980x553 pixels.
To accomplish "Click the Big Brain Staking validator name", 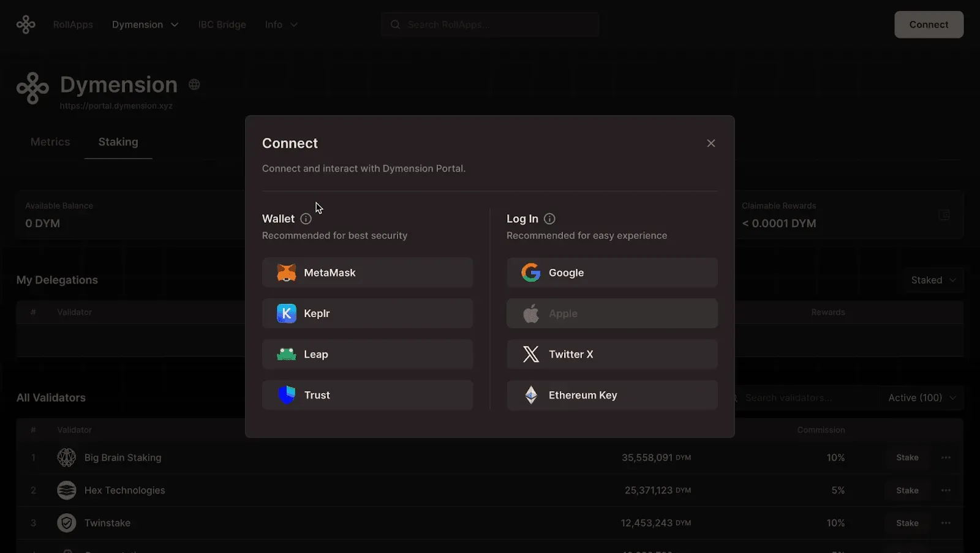I will [x=123, y=457].
